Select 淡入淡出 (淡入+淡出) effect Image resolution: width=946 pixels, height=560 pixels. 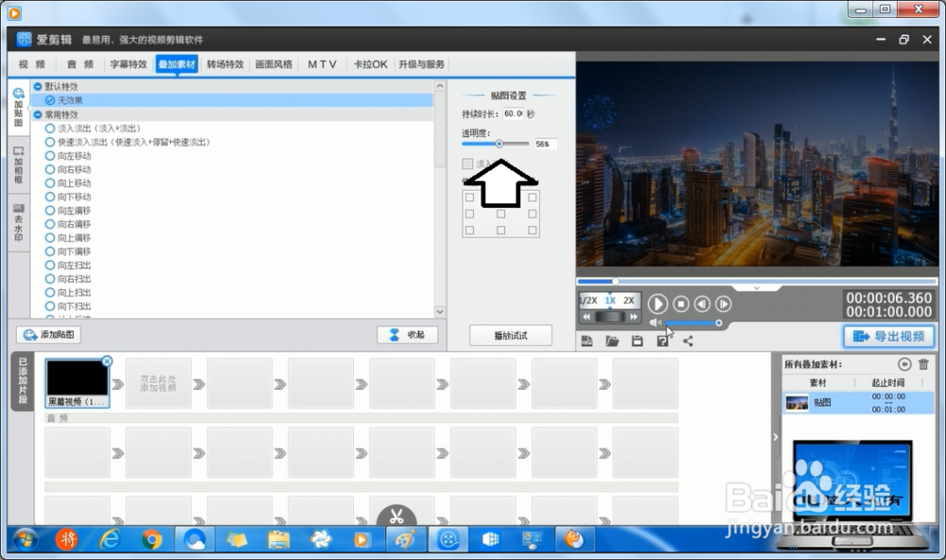[93, 129]
